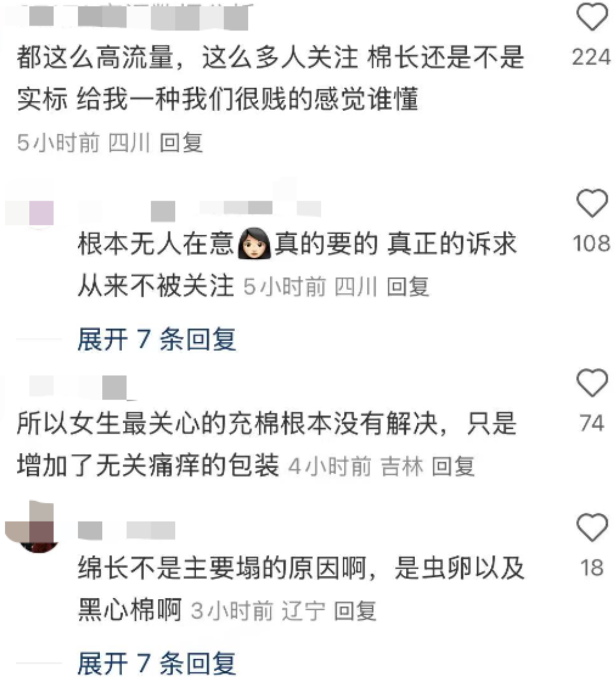Tap the heart above the 74 count
The image size is (616, 680).
(592, 382)
